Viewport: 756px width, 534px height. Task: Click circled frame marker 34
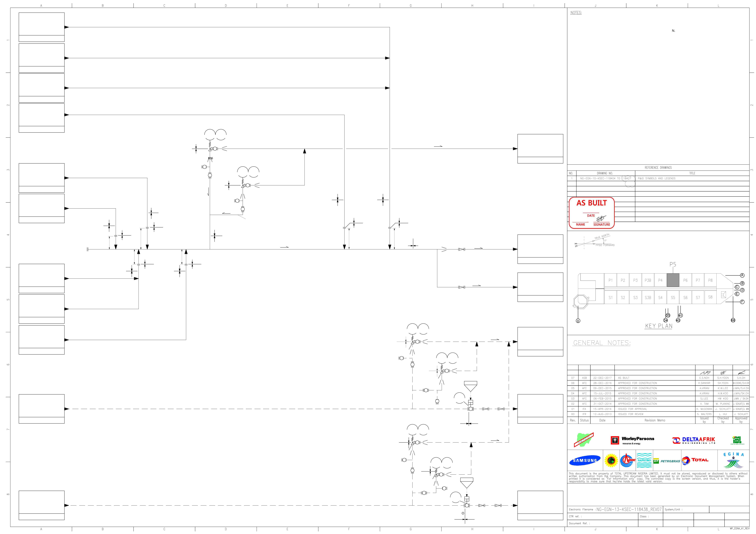pyautogui.click(x=665, y=320)
